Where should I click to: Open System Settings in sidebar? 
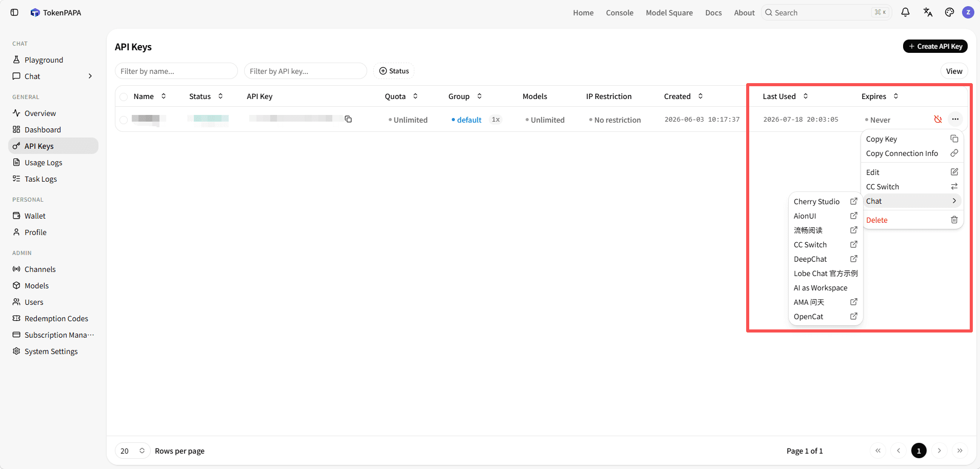[53, 351]
